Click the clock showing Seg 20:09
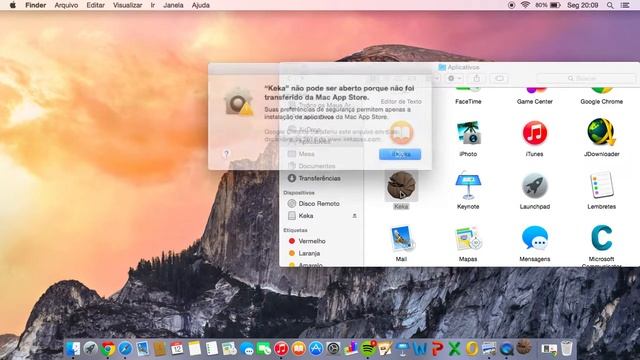 click(582, 5)
